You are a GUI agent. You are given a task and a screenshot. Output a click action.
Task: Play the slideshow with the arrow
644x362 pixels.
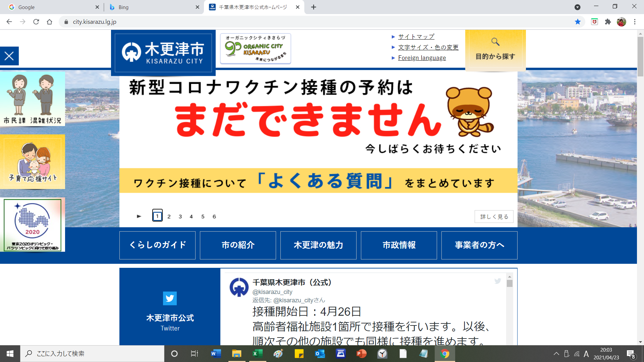139,217
